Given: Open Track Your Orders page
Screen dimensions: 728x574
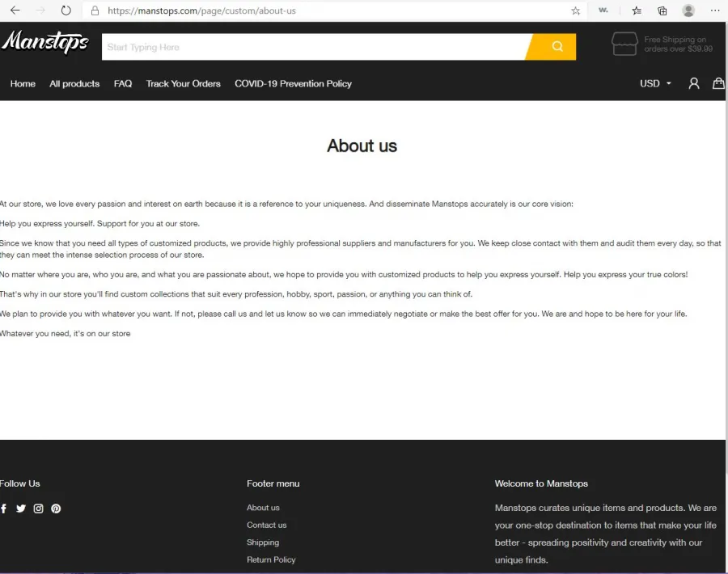Looking at the screenshot, I should (183, 83).
